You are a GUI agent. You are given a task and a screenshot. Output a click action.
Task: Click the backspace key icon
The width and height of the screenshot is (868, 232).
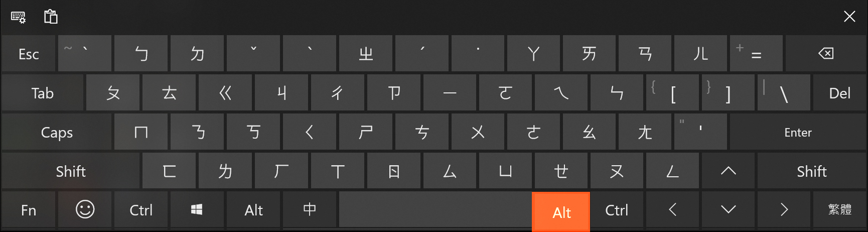point(826,53)
